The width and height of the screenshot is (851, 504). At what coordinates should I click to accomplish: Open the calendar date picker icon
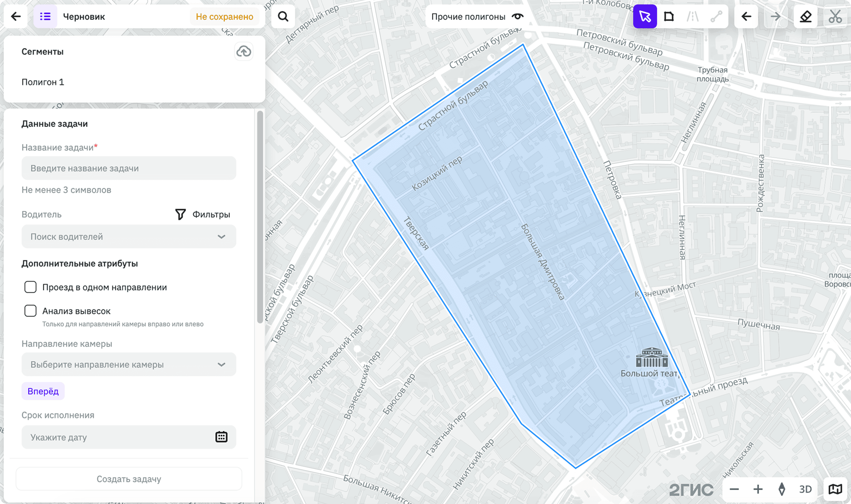coord(221,437)
